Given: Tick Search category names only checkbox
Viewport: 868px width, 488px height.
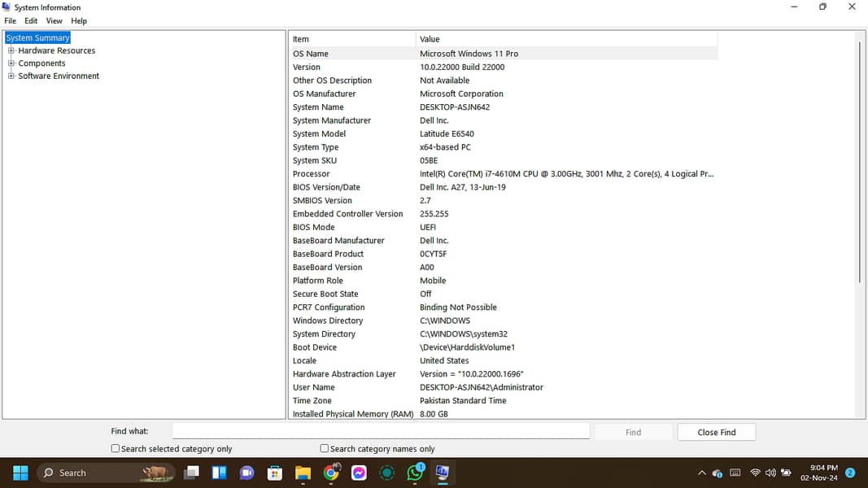Looking at the screenshot, I should tap(325, 448).
